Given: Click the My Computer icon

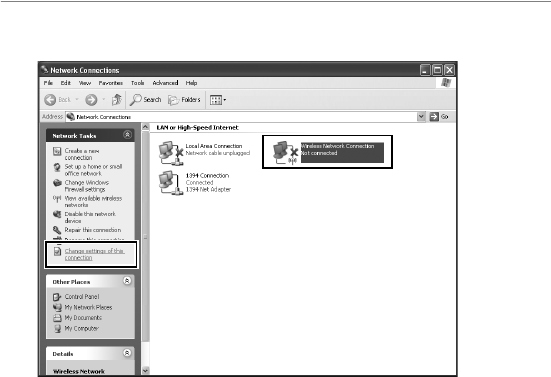Looking at the screenshot, I should click(x=57, y=329).
